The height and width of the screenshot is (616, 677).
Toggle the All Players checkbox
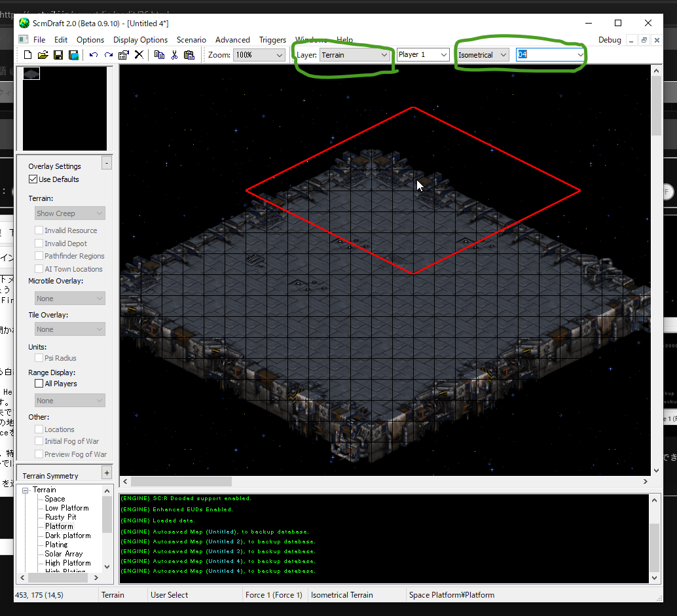coord(39,384)
